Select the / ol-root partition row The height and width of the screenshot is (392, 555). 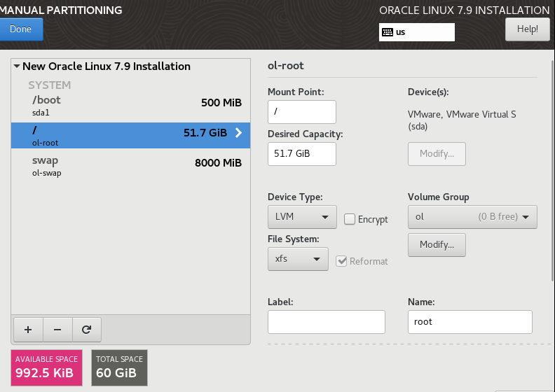pos(130,135)
